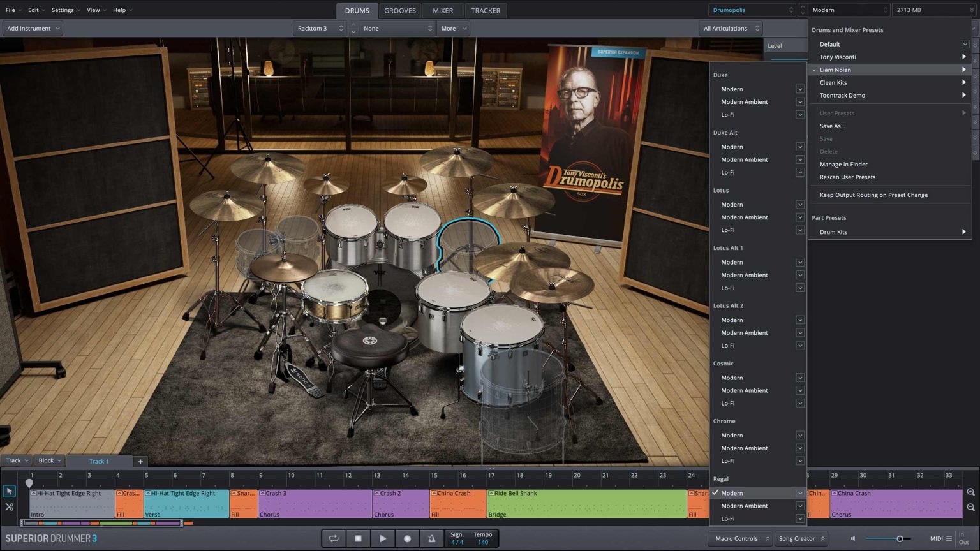
Task: Select the scissors cut tool
Action: tap(9, 507)
